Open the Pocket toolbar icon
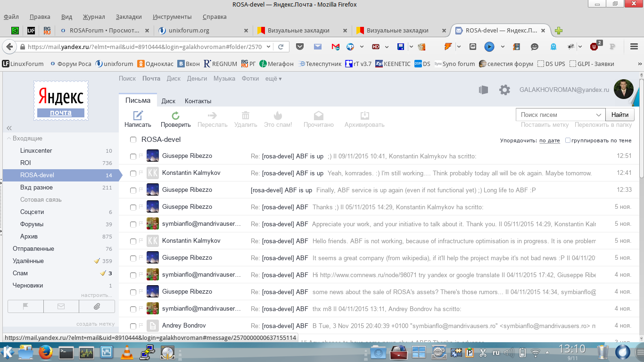 coord(299,47)
